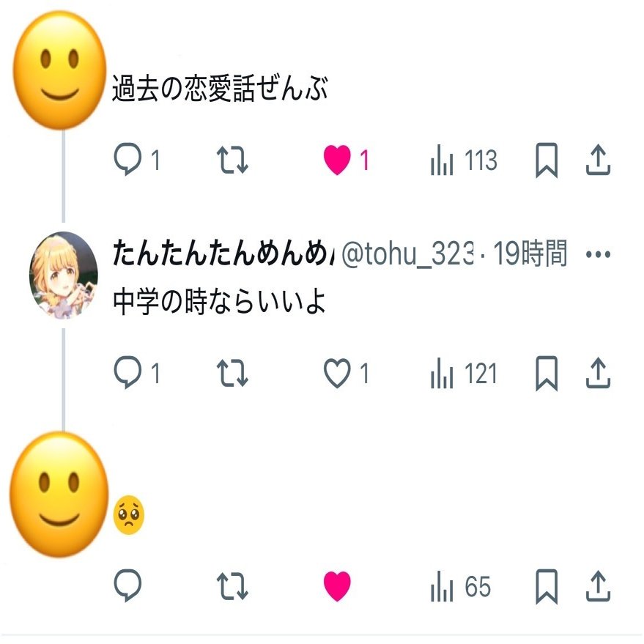Reply to the 中学の時ならいいよ post
644x644 pixels.
[137, 372]
